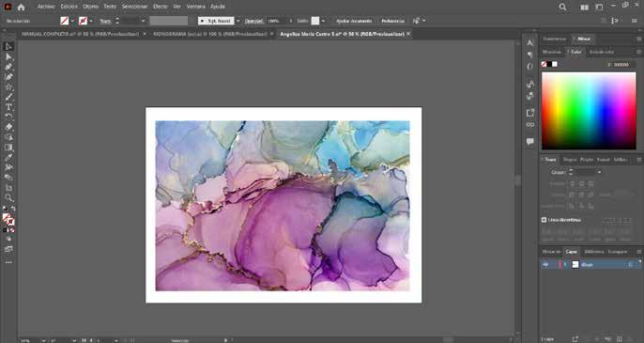Click the Trazo label in control bar
The width and height of the screenshot is (644, 343).
tap(105, 21)
